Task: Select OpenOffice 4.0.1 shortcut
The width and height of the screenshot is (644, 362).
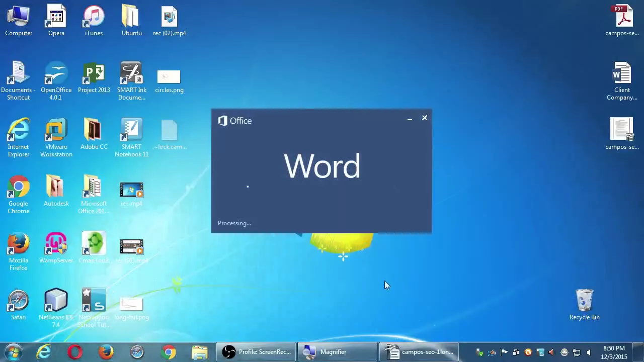Action: coord(56,80)
